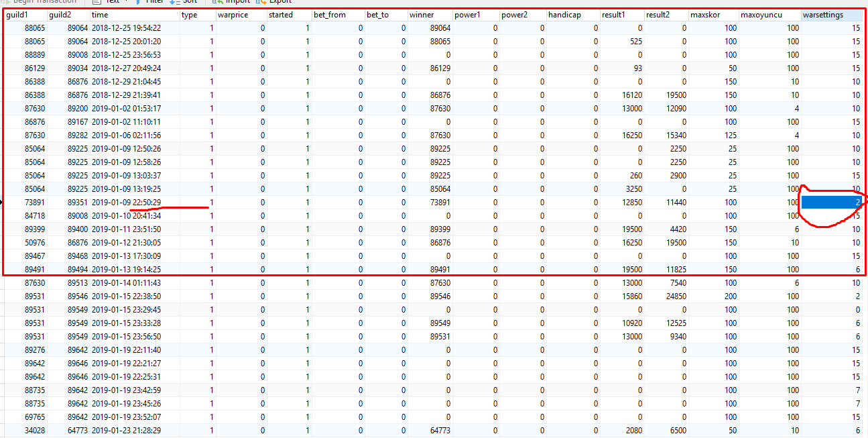868x438 pixels.
Task: Click the time cell 2018-12-25 19:54:22
Action: pyautogui.click(x=126, y=28)
